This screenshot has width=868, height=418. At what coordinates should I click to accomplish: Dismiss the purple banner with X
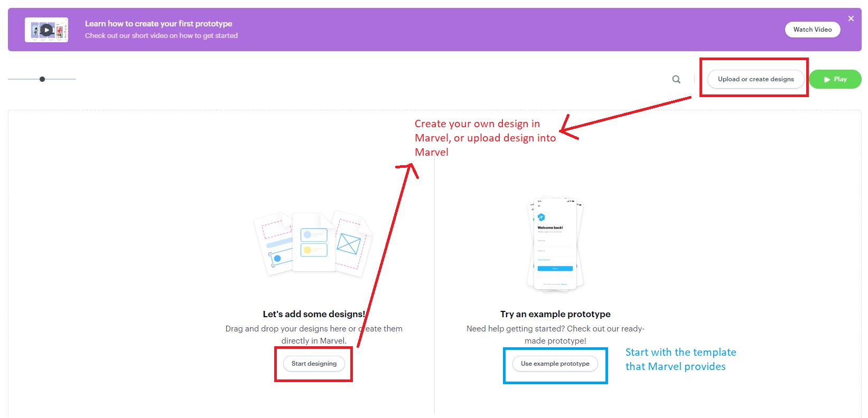(851, 18)
